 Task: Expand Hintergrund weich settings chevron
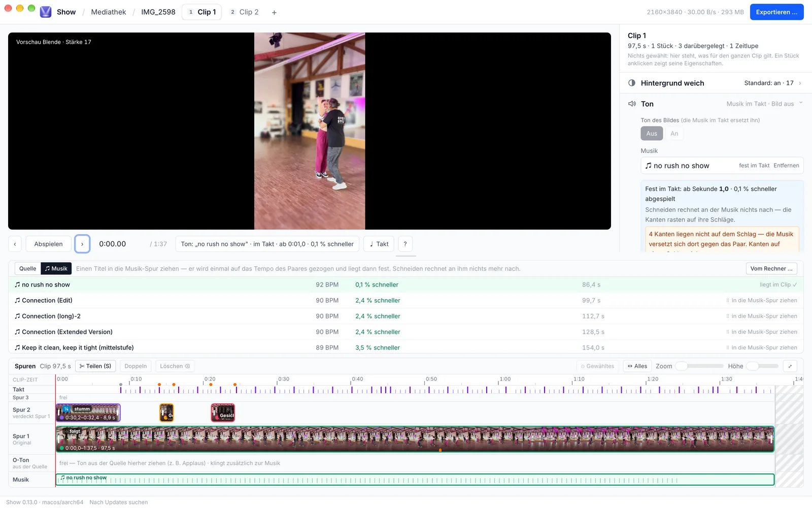(800, 83)
